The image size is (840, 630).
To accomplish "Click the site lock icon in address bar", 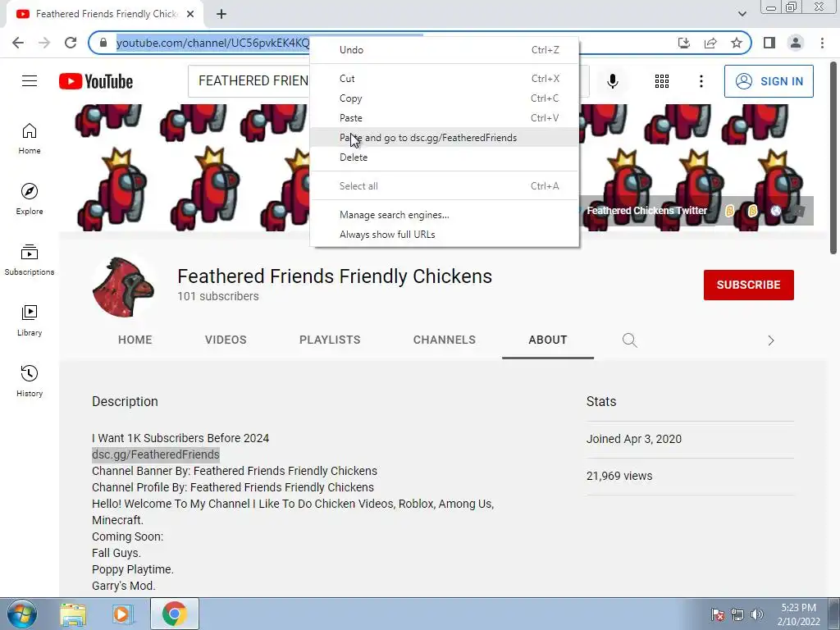I will (103, 43).
